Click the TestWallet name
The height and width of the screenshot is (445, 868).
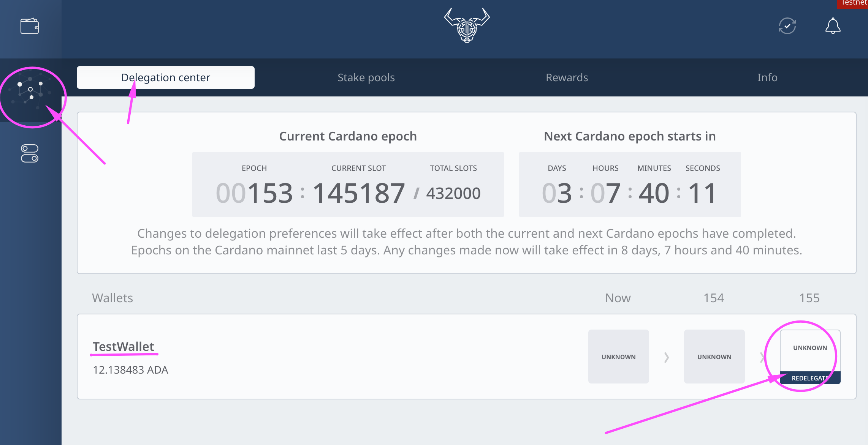click(124, 346)
